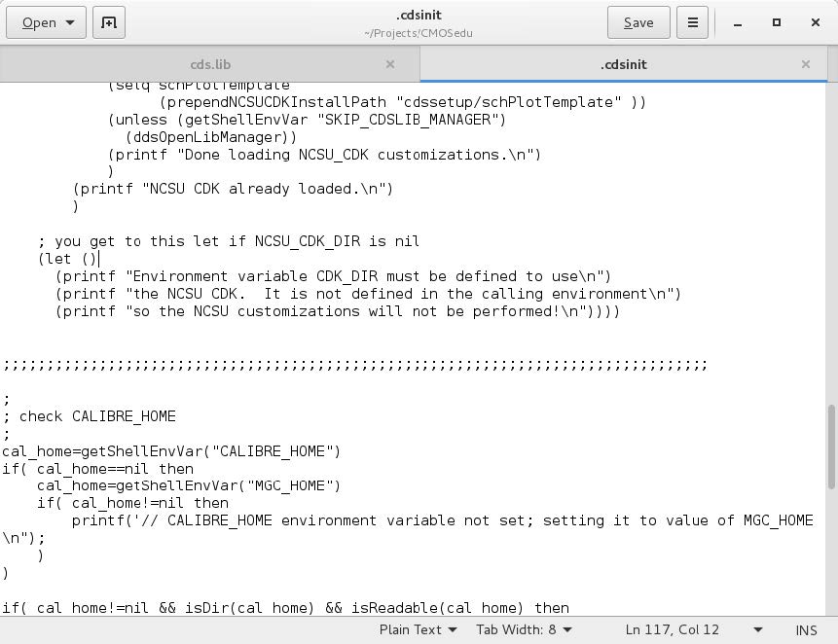Image resolution: width=838 pixels, height=644 pixels.
Task: Open the hamburger menu
Action: tap(693, 23)
